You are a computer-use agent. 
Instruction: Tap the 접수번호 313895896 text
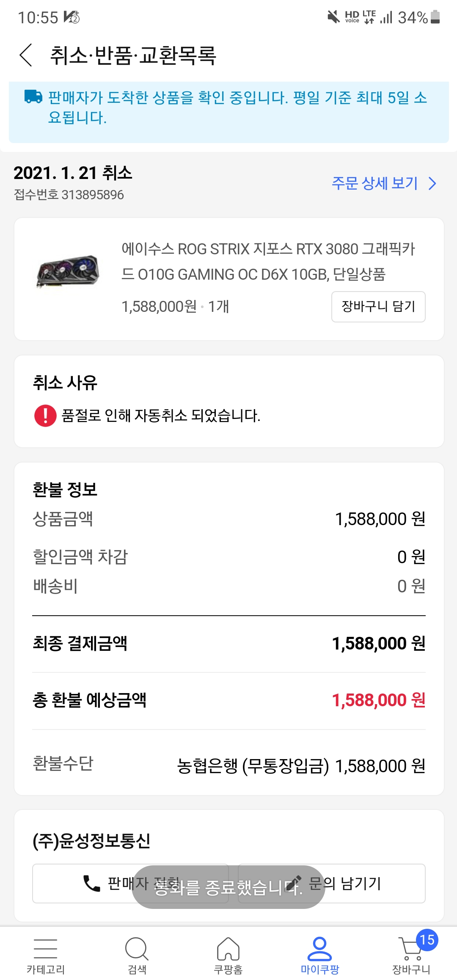(x=69, y=195)
